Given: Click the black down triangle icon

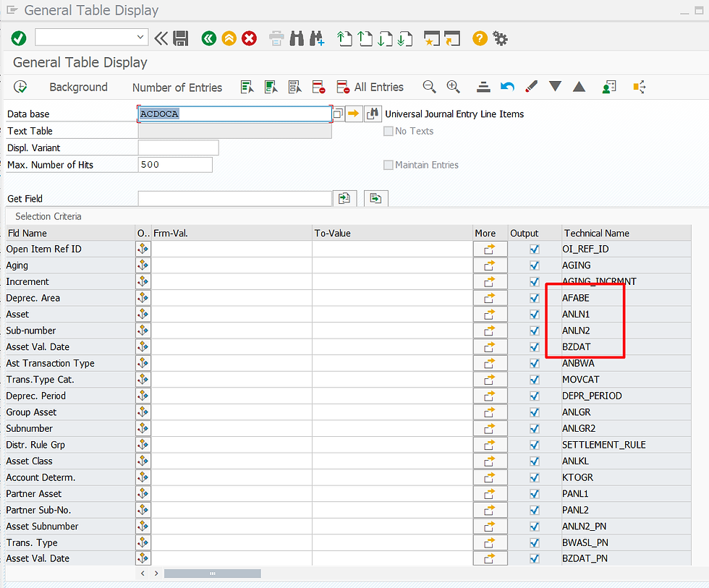Looking at the screenshot, I should tap(556, 86).
